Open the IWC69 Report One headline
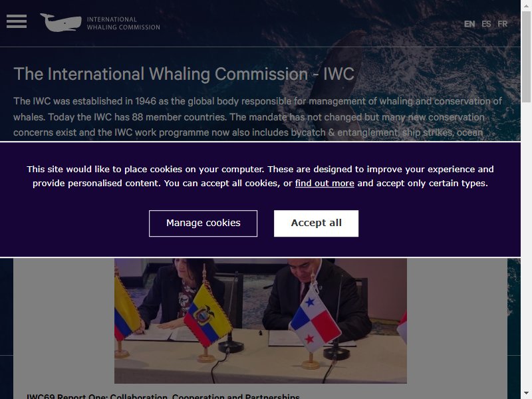532x399 pixels. 163,396
